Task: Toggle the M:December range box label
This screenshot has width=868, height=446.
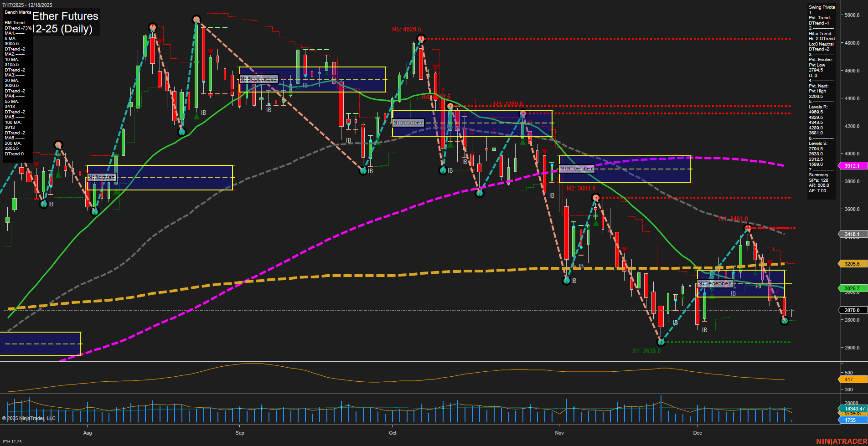Action: click(x=715, y=283)
